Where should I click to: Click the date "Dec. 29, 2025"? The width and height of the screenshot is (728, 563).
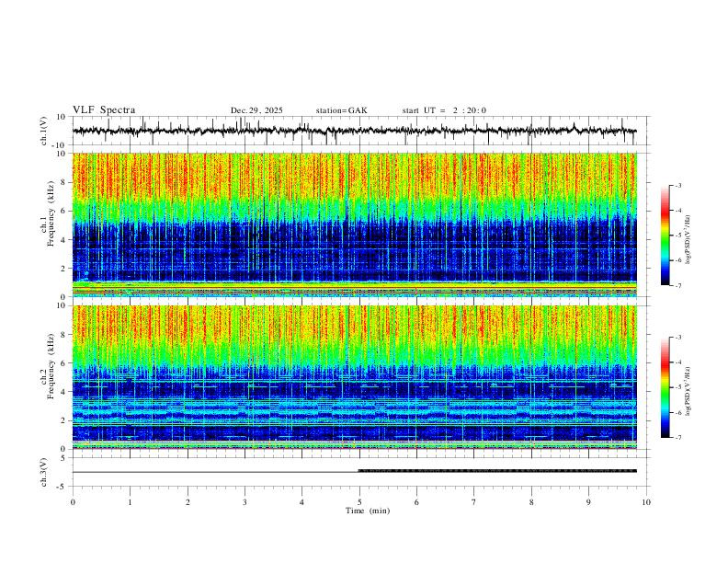(256, 110)
